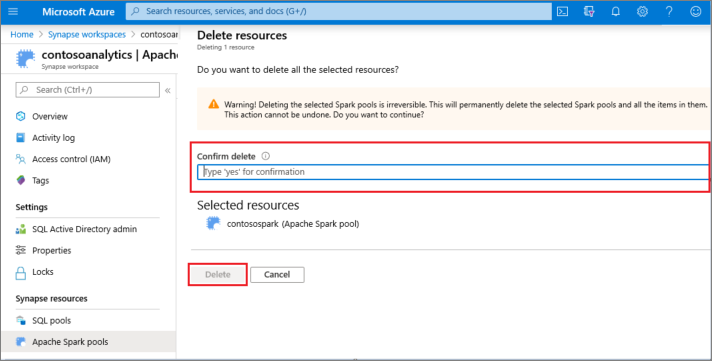Screen dimensions: 712x361
Task: Open the help question mark
Action: [x=669, y=11]
